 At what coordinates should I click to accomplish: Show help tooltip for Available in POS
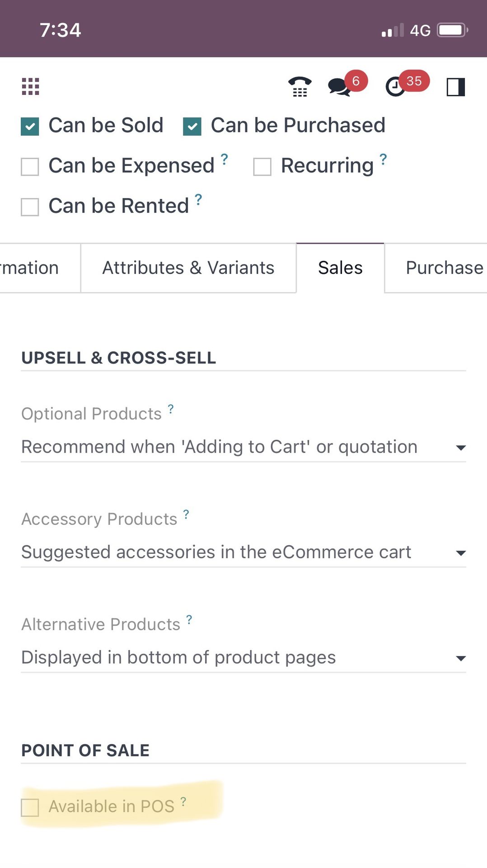(x=183, y=802)
